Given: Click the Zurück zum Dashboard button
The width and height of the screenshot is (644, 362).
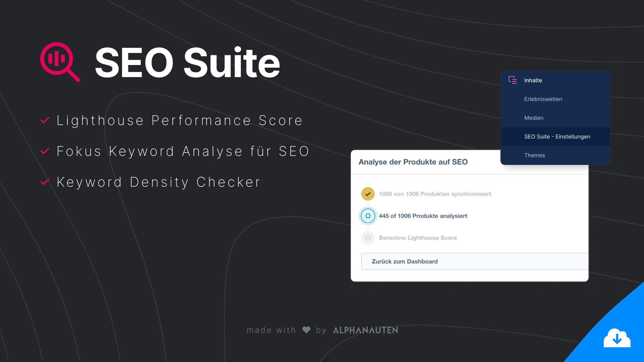Looking at the screenshot, I should (475, 261).
